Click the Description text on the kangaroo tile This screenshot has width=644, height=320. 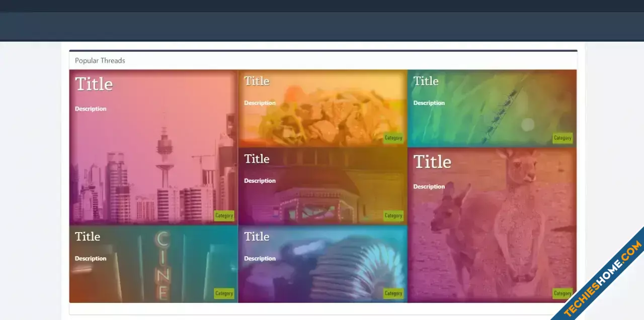click(x=429, y=187)
